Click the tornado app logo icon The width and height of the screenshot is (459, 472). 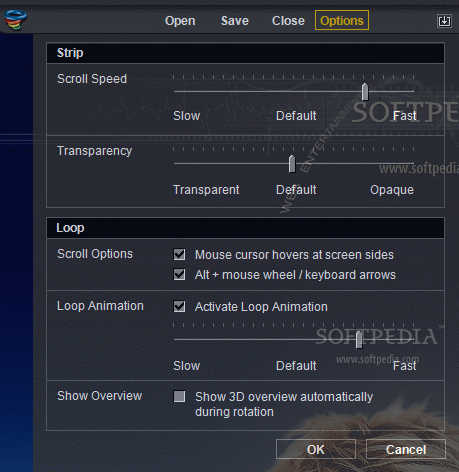tap(15, 20)
